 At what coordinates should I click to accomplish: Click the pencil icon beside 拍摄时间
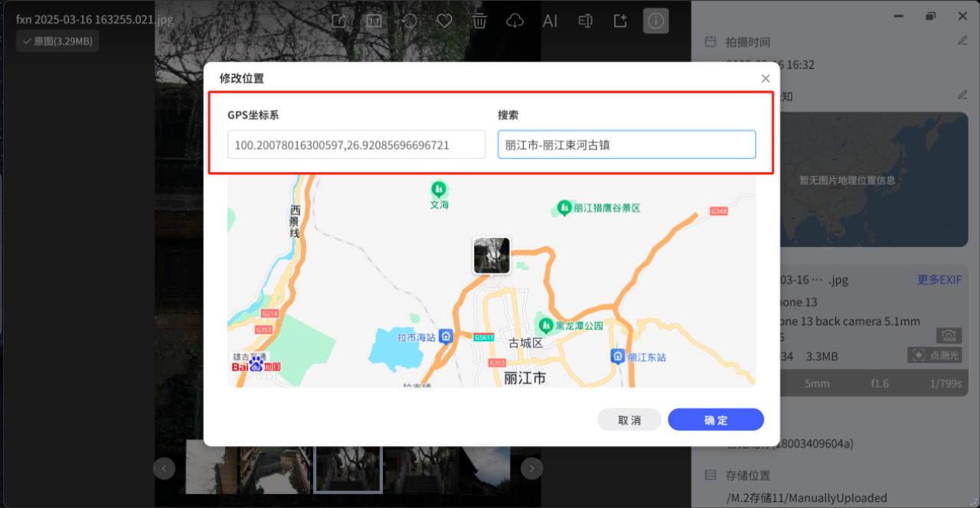pos(962,41)
